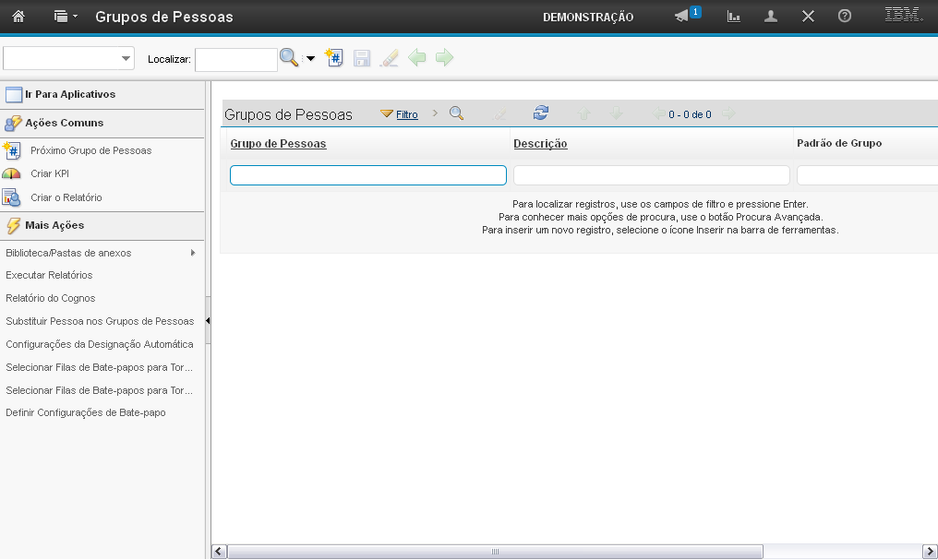The image size is (938, 560).
Task: Click the table search magnifier icon
Action: pyautogui.click(x=456, y=113)
